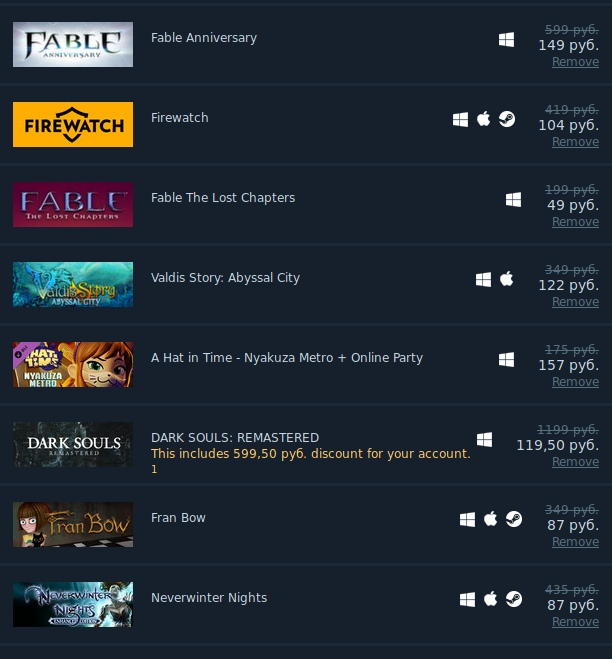Viewport: 612px width, 659px height.
Task: Click the SteamOS icon on Firewatch row
Action: (506, 119)
